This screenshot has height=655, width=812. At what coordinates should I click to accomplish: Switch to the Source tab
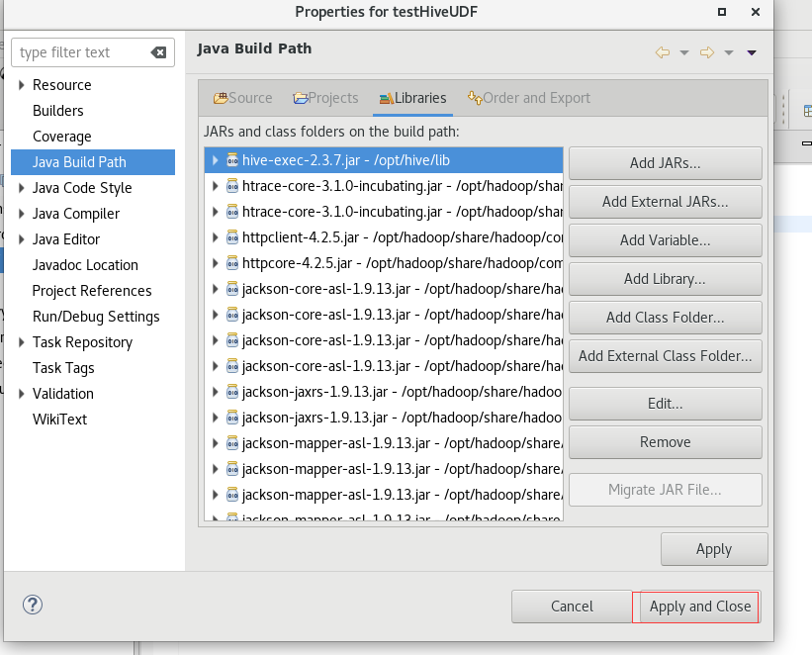[x=242, y=98]
